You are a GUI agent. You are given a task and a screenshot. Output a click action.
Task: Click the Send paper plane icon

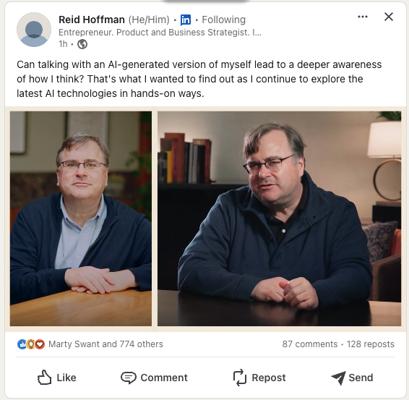point(338,378)
